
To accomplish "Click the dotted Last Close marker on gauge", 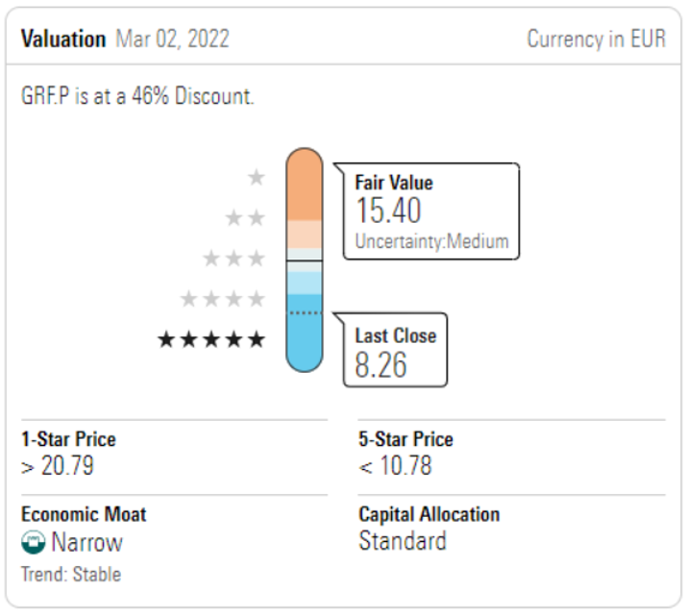I will [304, 313].
